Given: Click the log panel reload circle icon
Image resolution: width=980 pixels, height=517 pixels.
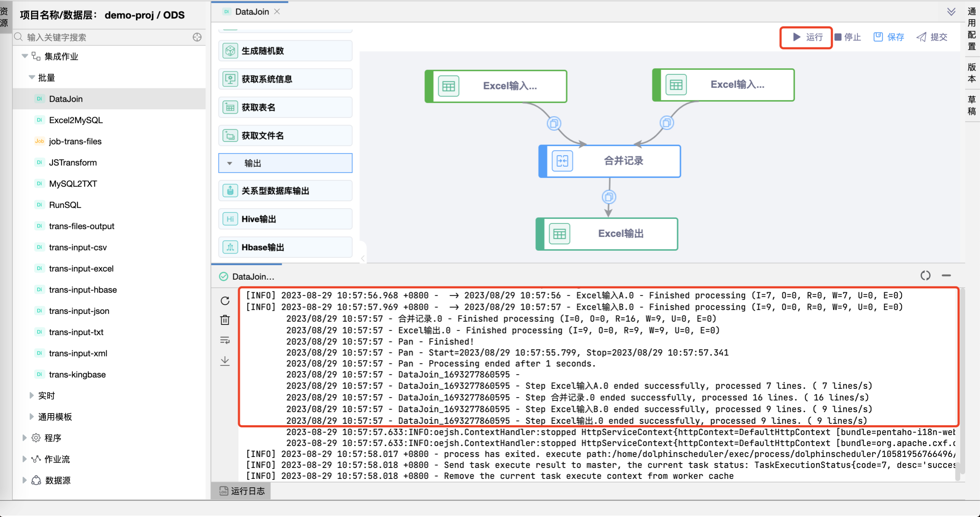Looking at the screenshot, I should point(925,275).
